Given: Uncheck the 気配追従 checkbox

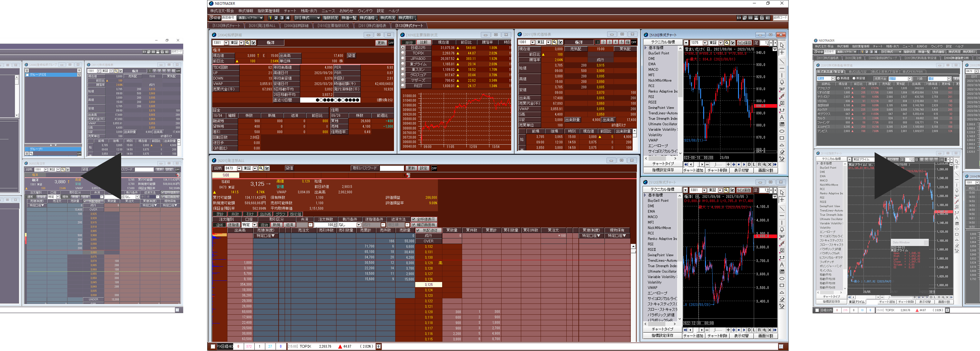Looking at the screenshot, I should coord(418,231).
